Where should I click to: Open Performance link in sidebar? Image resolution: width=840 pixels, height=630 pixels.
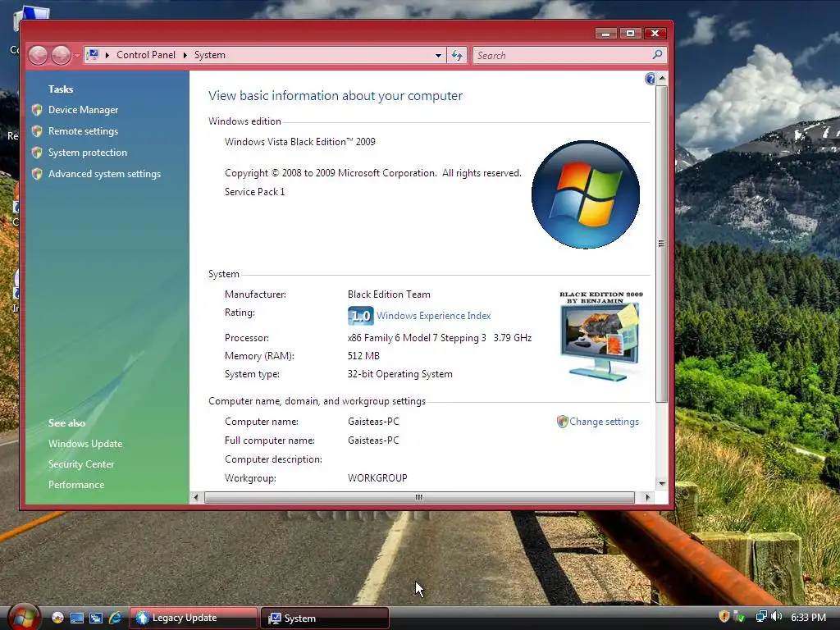tap(76, 484)
